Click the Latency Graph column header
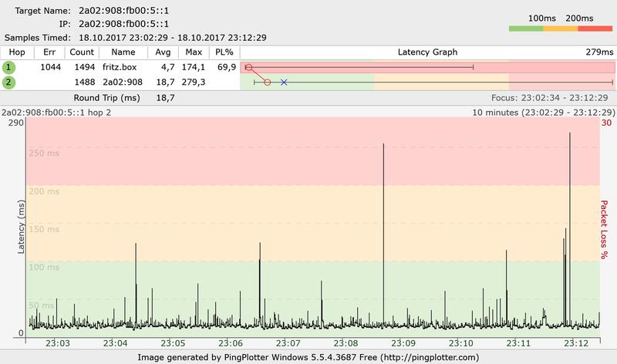The height and width of the screenshot is (364, 617). point(427,52)
